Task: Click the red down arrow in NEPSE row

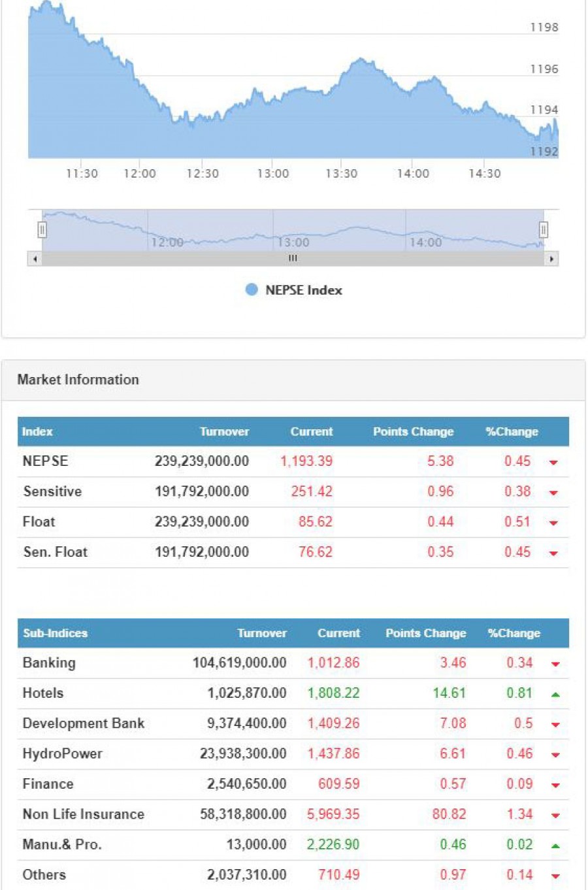Action: tap(553, 463)
